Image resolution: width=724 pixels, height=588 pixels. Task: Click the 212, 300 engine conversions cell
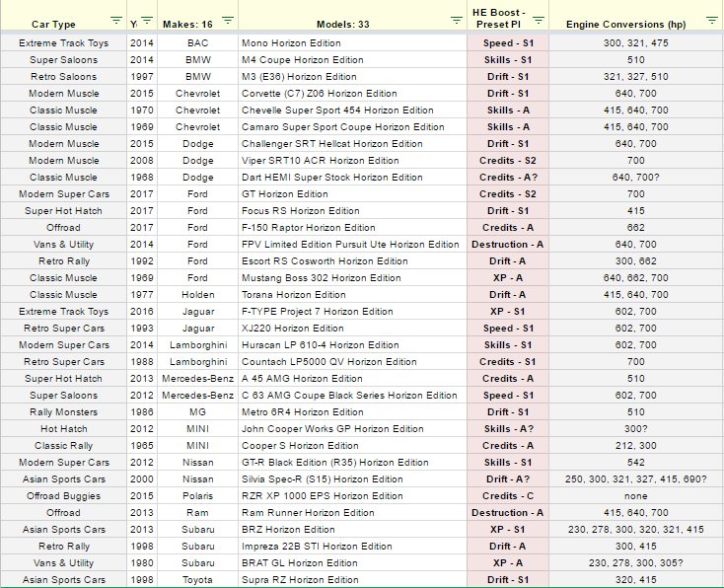(636, 446)
